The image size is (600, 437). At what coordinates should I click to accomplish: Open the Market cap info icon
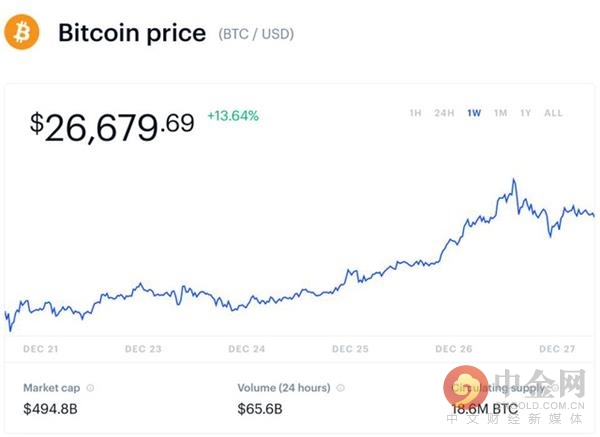pyautogui.click(x=90, y=388)
